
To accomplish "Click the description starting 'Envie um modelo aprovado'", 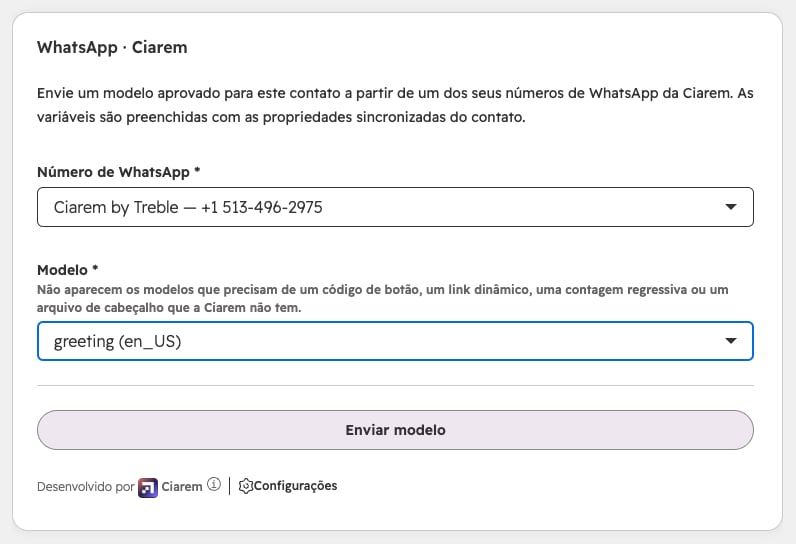I will 395,105.
